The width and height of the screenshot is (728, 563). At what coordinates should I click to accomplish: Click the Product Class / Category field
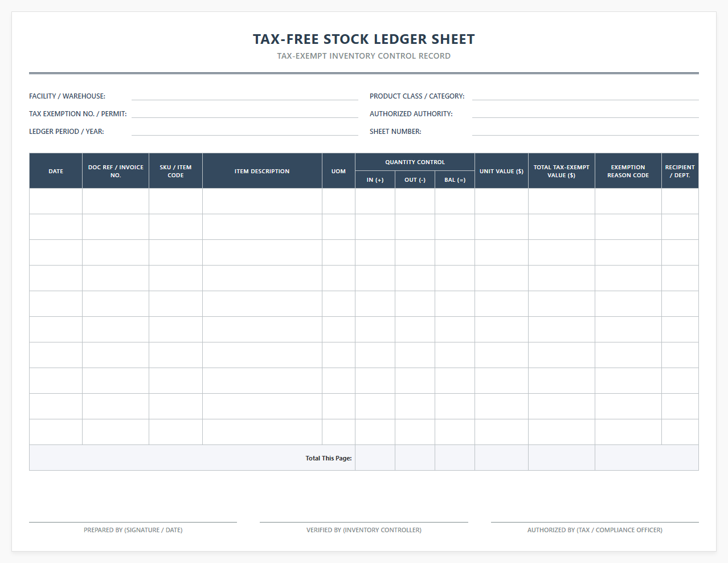click(x=586, y=96)
